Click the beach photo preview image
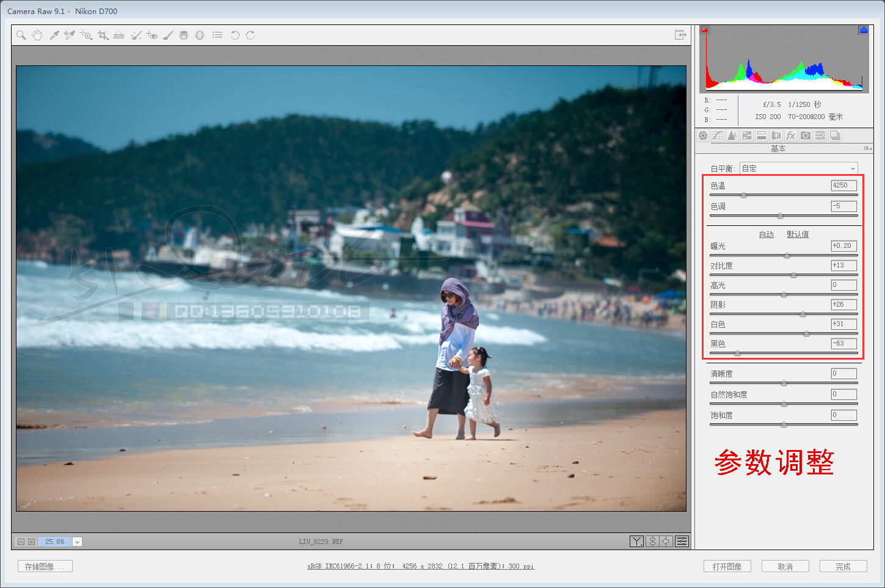The width and height of the screenshot is (885, 588). 351,288
